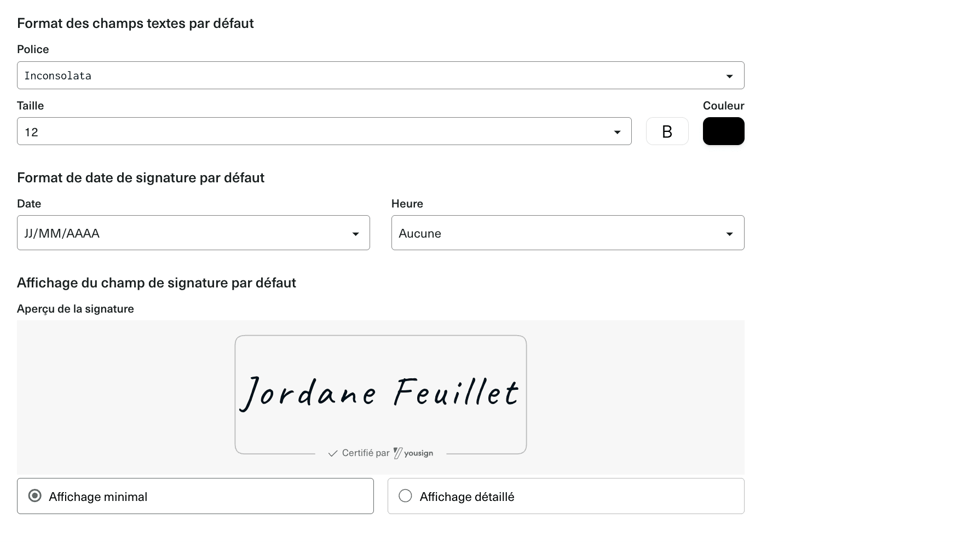Click the "Certifié par" text
The height and width of the screenshot is (542, 980).
[x=366, y=453]
